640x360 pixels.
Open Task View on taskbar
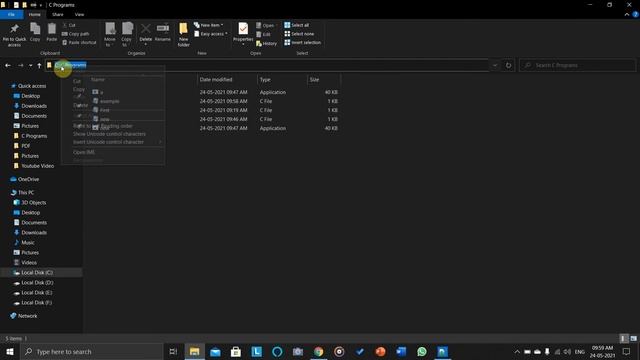coord(173,351)
